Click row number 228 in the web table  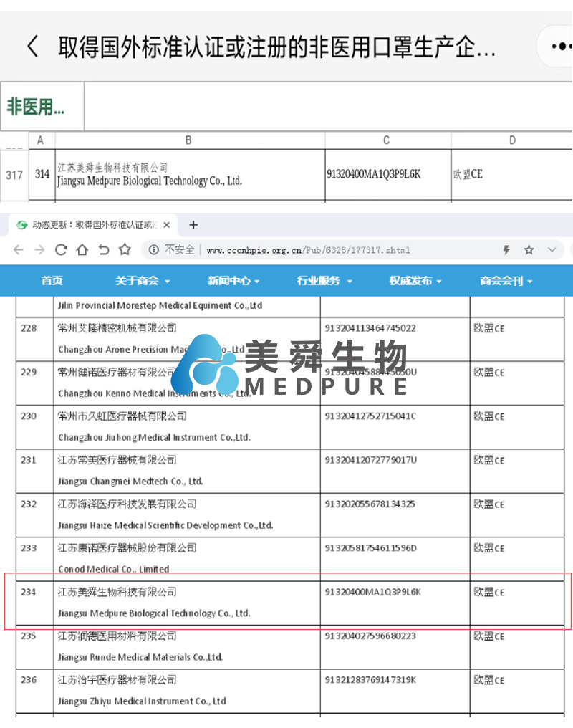[29, 328]
